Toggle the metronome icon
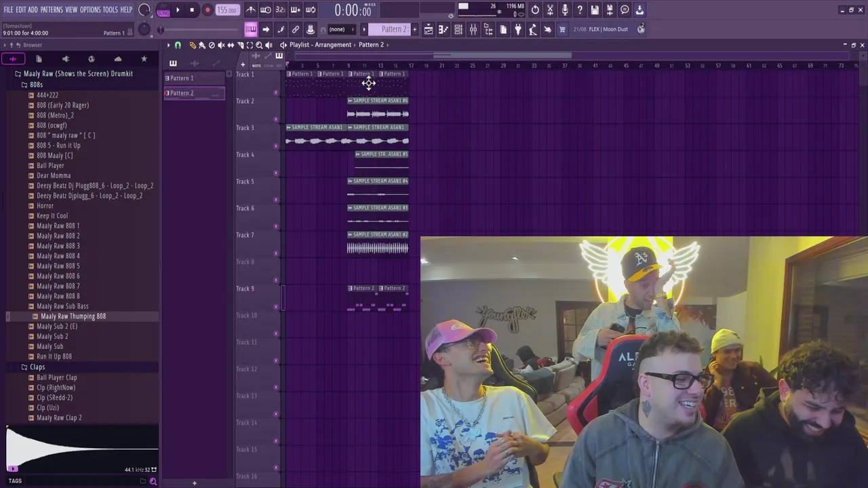This screenshot has height=488, width=868. click(251, 10)
